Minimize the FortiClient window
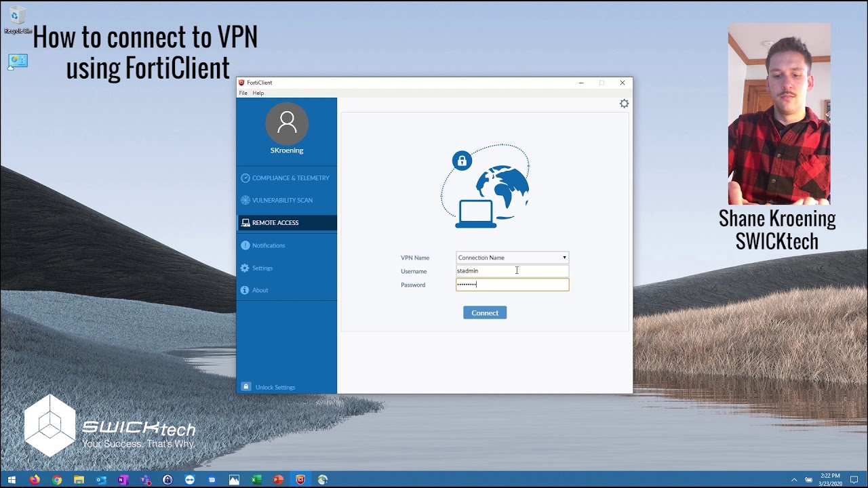Image resolution: width=868 pixels, height=488 pixels. 581,83
